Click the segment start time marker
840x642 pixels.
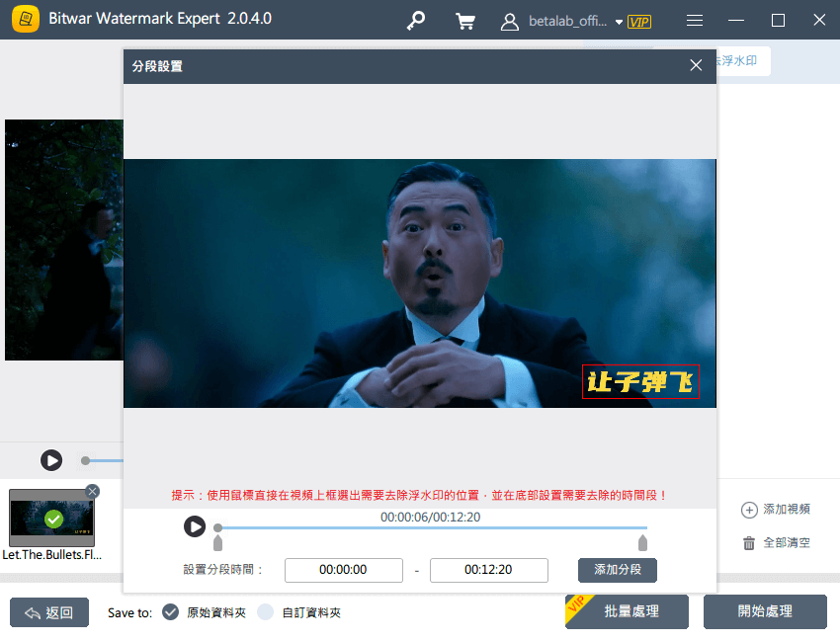(x=217, y=543)
